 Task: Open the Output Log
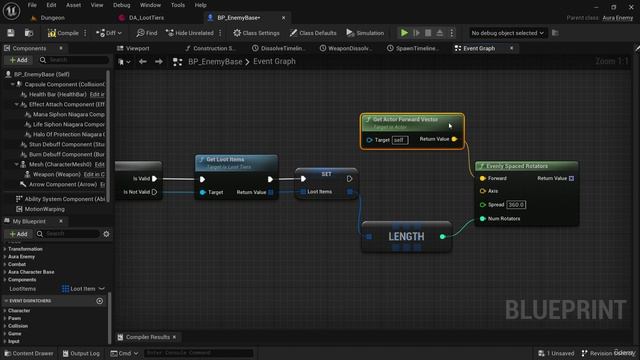[81, 353]
